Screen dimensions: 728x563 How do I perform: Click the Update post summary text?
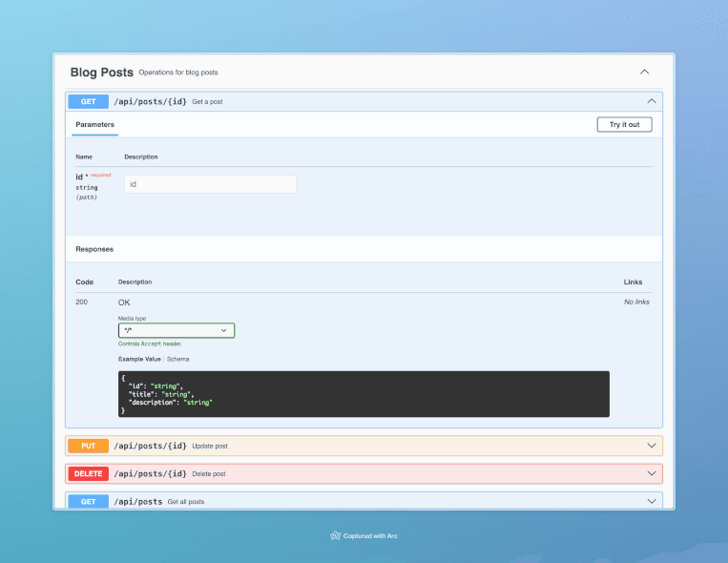(210, 446)
